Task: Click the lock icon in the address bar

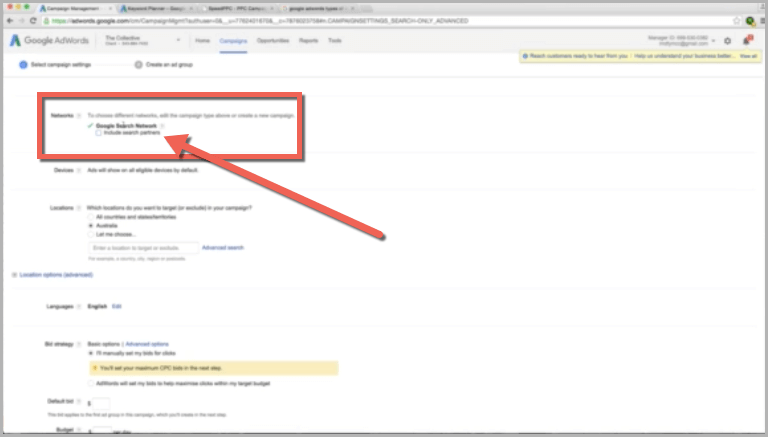Action: point(46,21)
